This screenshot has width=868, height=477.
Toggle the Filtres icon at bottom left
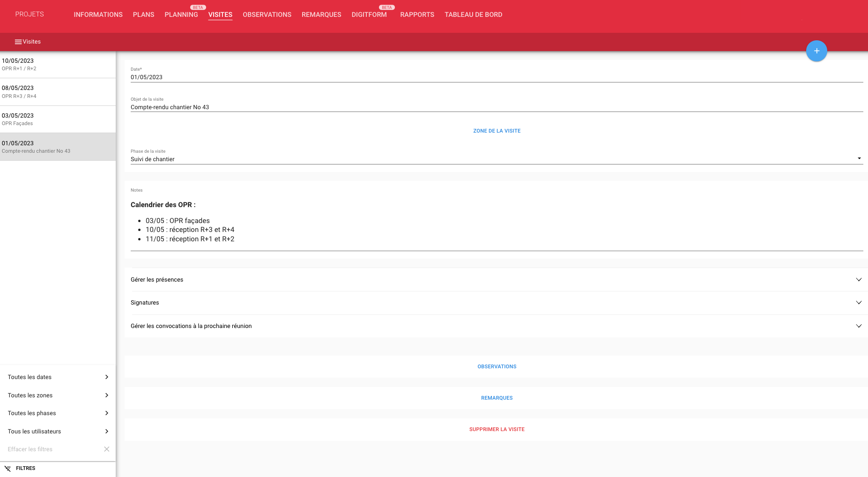[8, 468]
